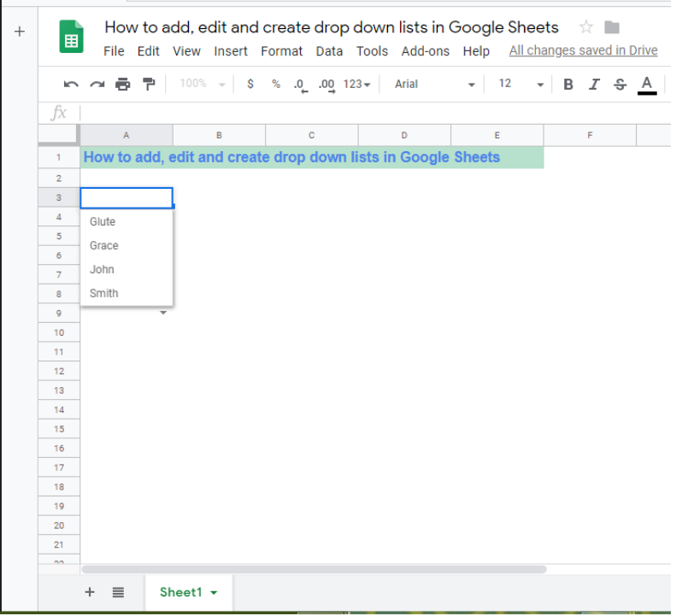Open the Edit menu
The image size is (676, 616).
(149, 51)
